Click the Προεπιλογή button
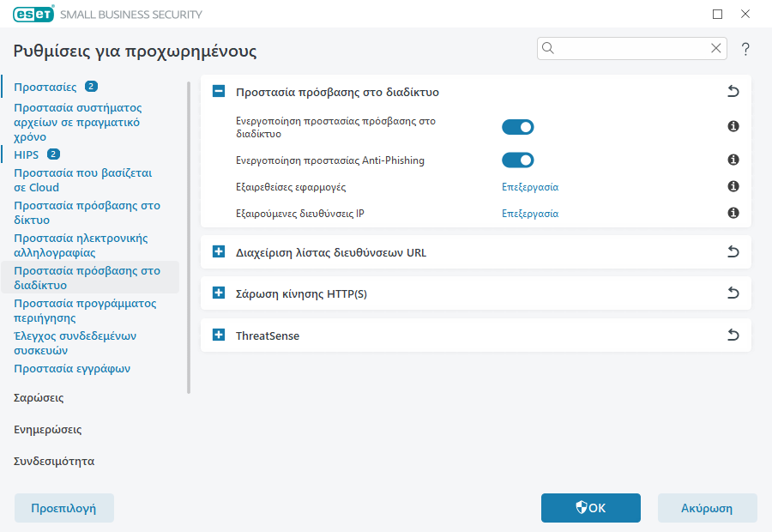Viewport: 772px width, 532px height. (64, 508)
